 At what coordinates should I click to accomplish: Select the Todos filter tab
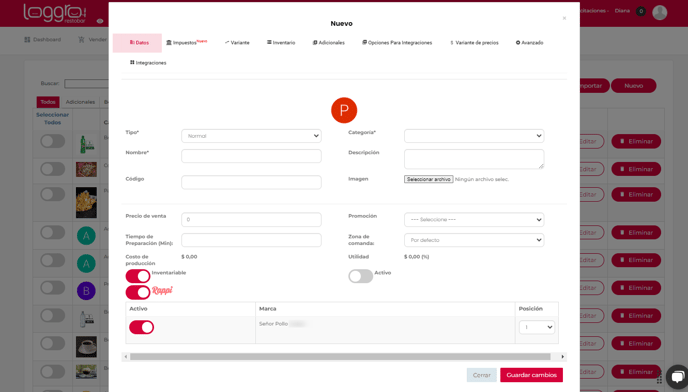[48, 102]
